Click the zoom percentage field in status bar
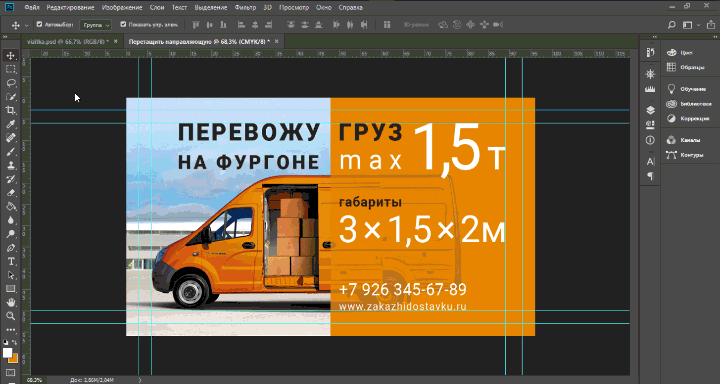The image size is (720, 384). tap(34, 380)
